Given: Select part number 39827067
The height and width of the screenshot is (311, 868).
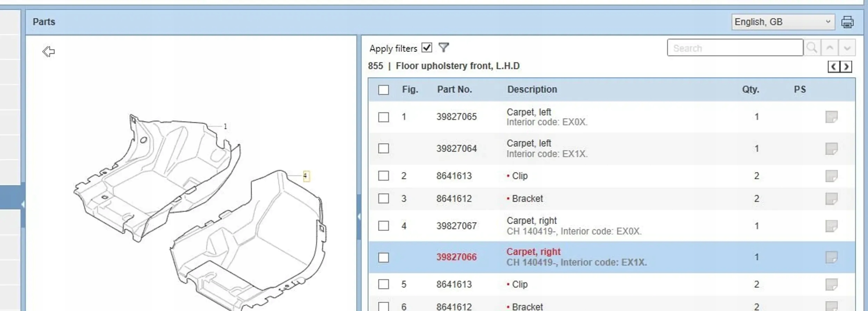Looking at the screenshot, I should (457, 226).
